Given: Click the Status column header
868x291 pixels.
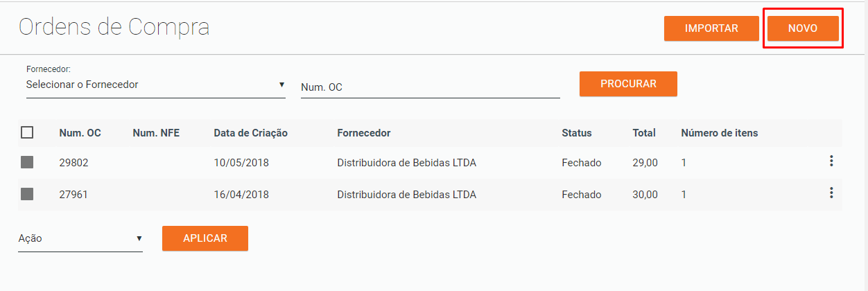Looking at the screenshot, I should 577,133.
